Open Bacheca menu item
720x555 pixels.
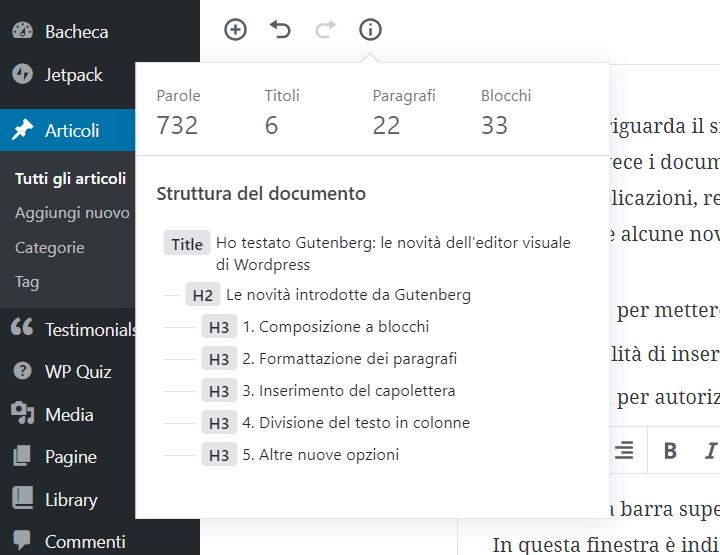tap(77, 32)
